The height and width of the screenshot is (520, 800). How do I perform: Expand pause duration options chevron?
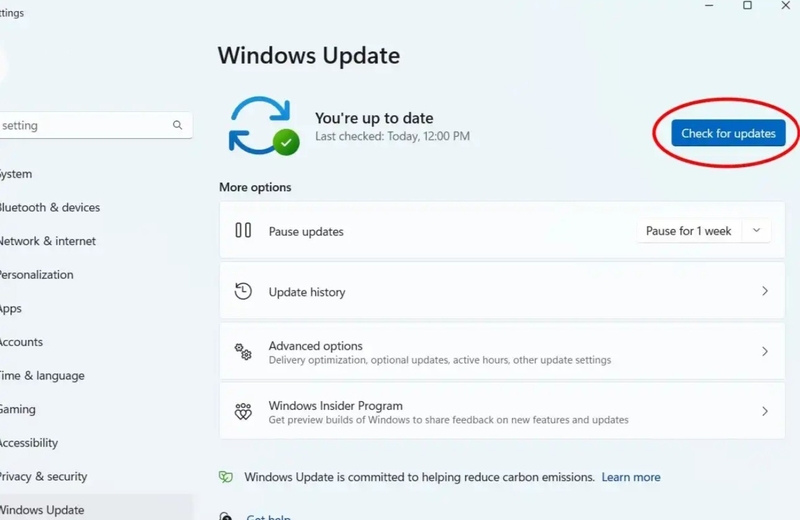757,231
